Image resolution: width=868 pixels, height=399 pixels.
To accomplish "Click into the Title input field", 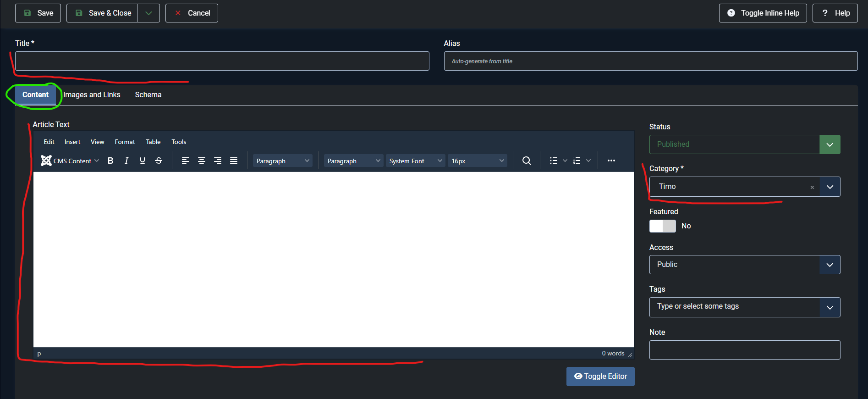I will coord(222,61).
